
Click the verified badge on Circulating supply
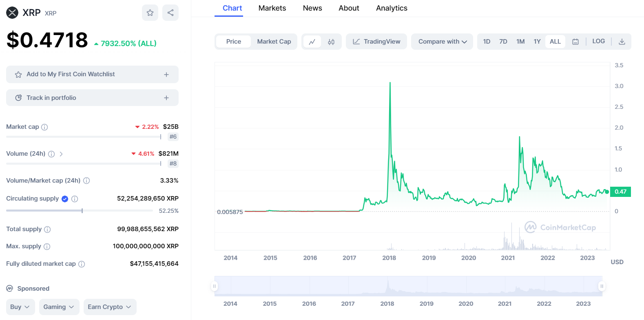(x=65, y=199)
